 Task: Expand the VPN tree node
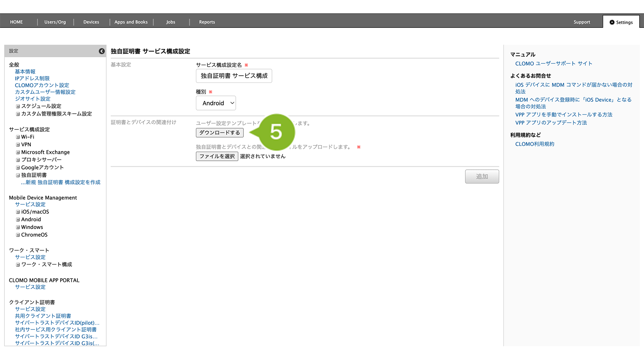pos(18,145)
